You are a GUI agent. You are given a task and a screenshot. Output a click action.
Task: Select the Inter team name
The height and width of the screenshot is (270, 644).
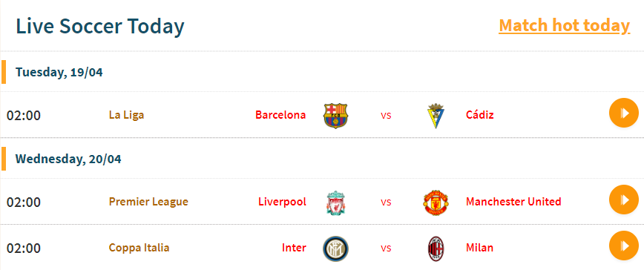click(x=294, y=248)
